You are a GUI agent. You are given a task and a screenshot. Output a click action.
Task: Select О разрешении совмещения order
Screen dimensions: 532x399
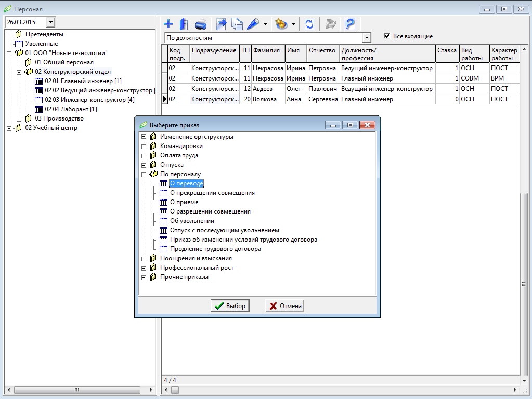(x=211, y=211)
